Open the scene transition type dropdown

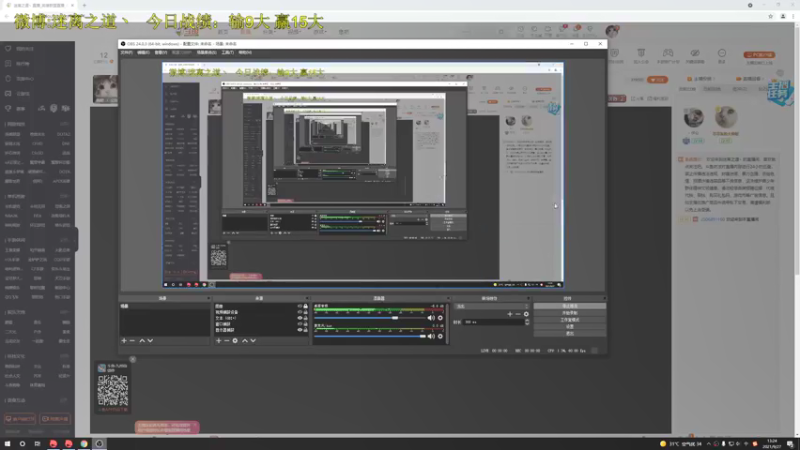point(492,307)
